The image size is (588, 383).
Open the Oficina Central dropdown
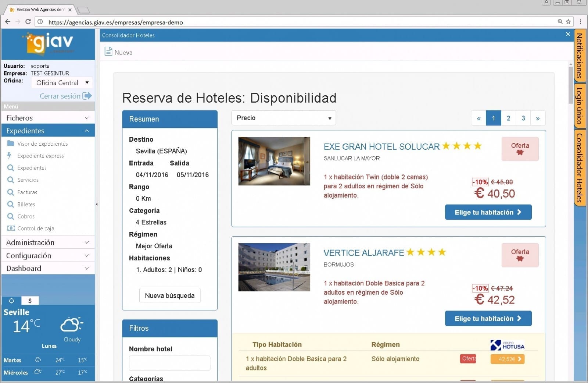62,82
